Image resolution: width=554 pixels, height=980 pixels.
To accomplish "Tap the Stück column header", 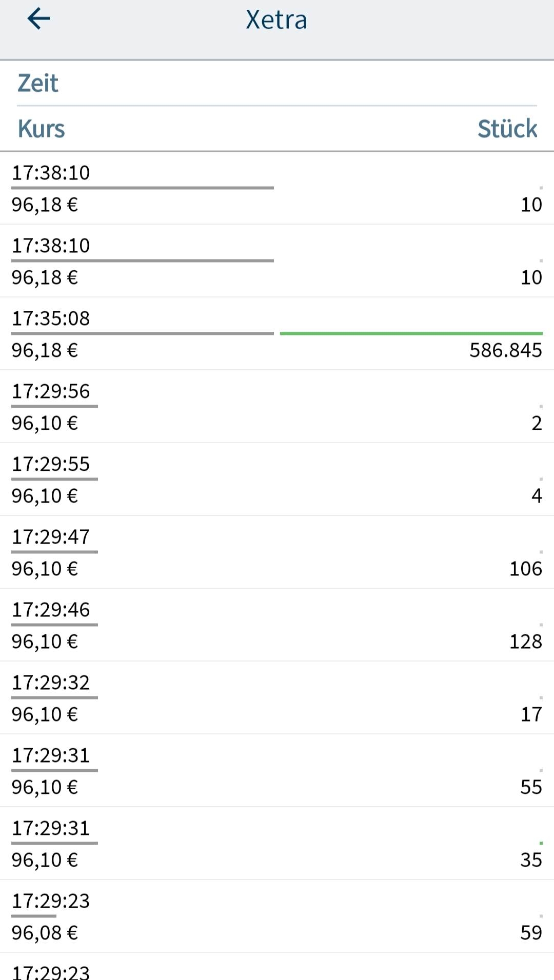I will (x=507, y=129).
